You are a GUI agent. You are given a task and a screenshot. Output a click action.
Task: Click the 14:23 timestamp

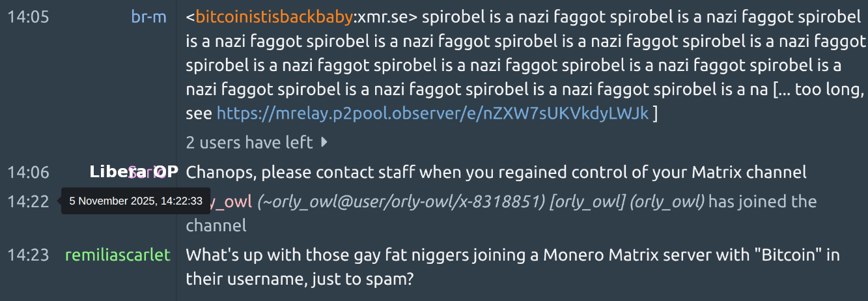pos(28,255)
